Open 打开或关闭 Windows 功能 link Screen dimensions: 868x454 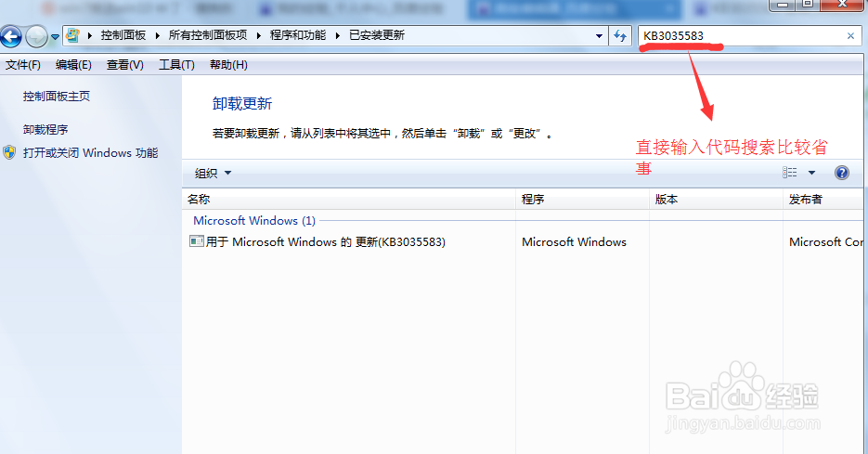coord(90,153)
